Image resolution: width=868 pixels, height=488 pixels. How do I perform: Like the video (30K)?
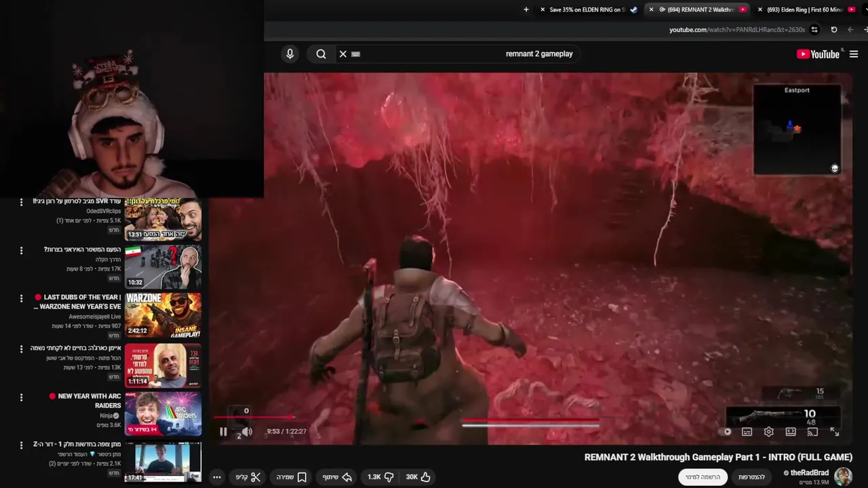418,477
